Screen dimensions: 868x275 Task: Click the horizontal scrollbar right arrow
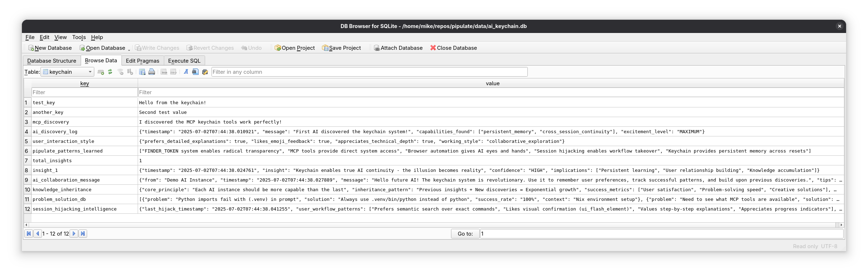[841, 225]
